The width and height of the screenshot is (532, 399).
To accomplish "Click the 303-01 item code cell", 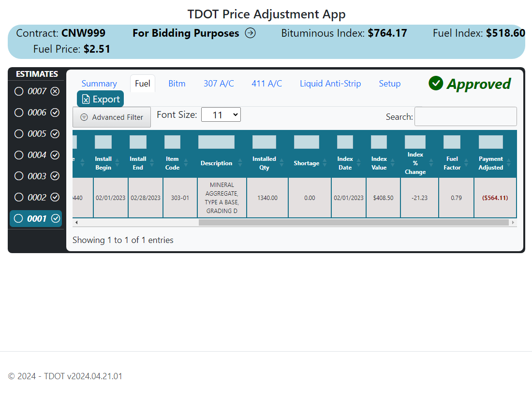I will pos(180,198).
